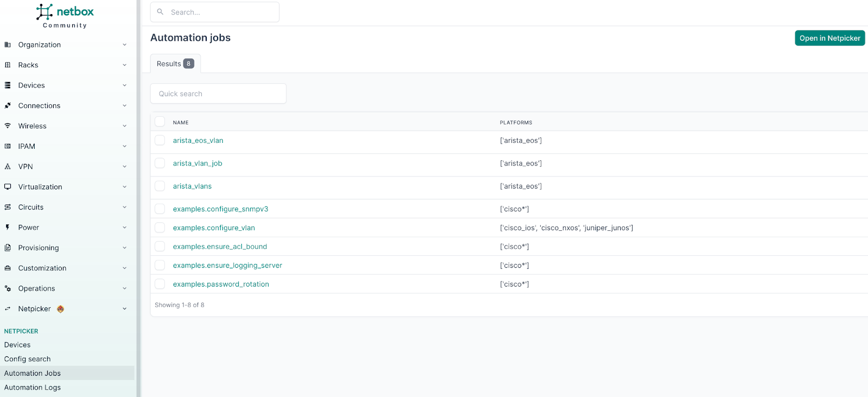The image size is (868, 397).
Task: Click the Quick search field
Action: tap(218, 93)
